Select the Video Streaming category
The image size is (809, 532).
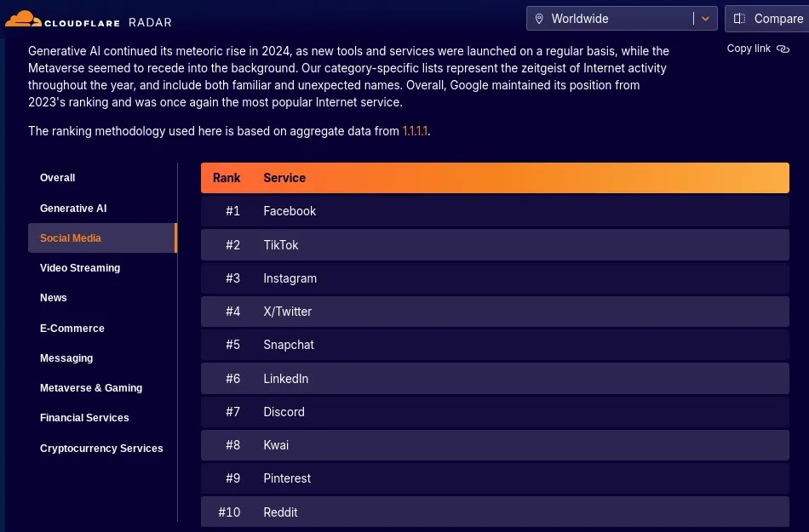click(x=80, y=268)
